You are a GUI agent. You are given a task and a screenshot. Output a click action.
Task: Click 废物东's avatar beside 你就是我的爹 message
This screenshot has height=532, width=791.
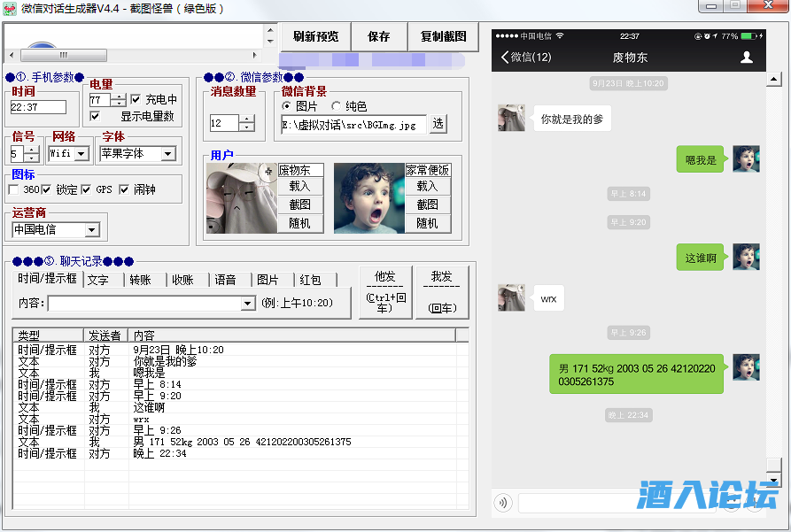511,119
